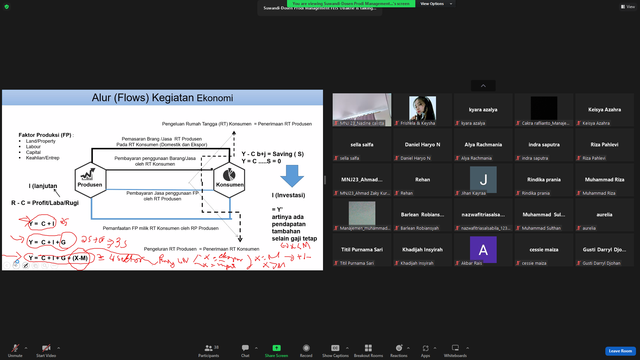Select the Frishela & Keysha video tile
This screenshot has width=640, height=360.
[422, 109]
